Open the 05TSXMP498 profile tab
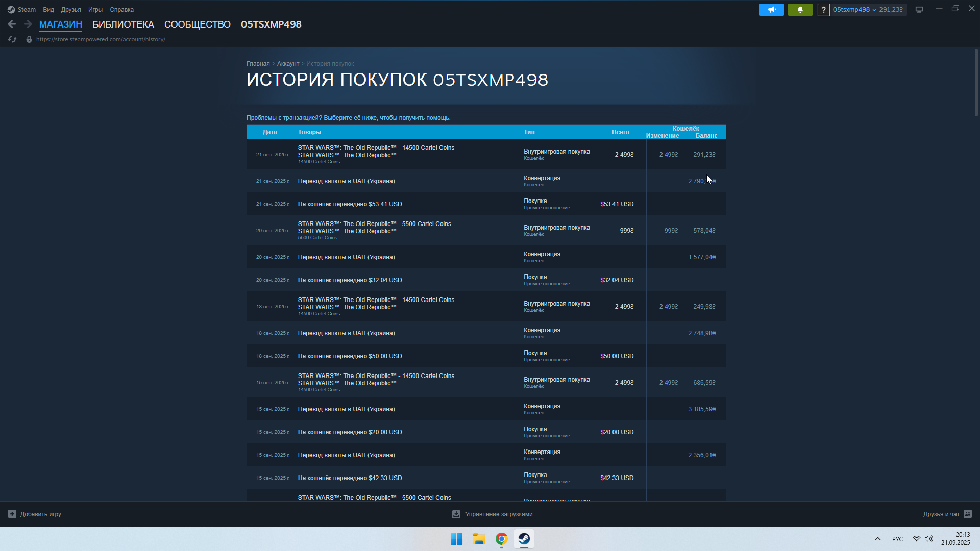Image resolution: width=980 pixels, height=551 pixels. 271,24
